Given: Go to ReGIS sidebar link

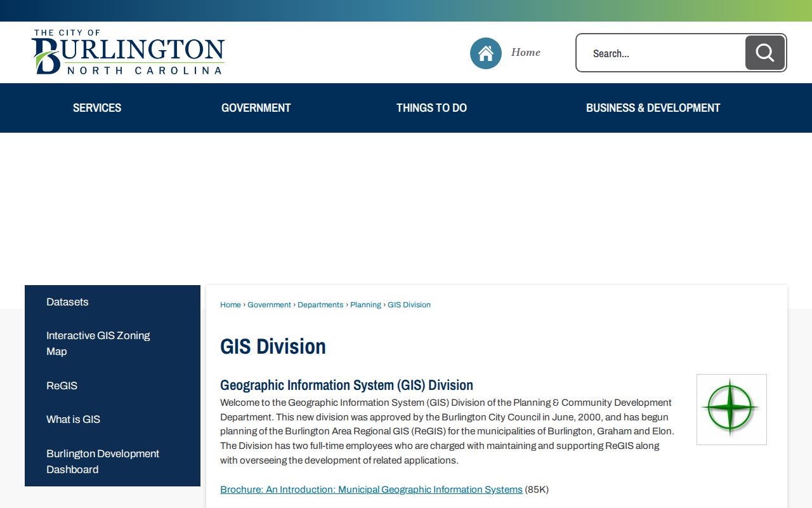Looking at the screenshot, I should coord(112,385).
